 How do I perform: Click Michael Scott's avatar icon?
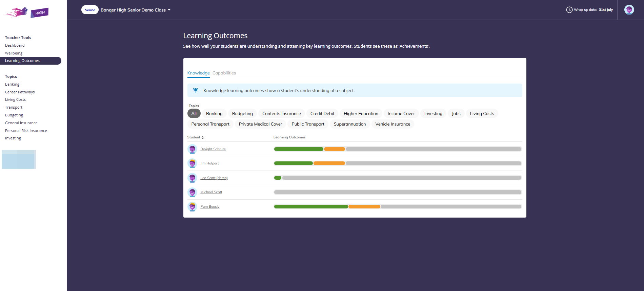tap(192, 192)
